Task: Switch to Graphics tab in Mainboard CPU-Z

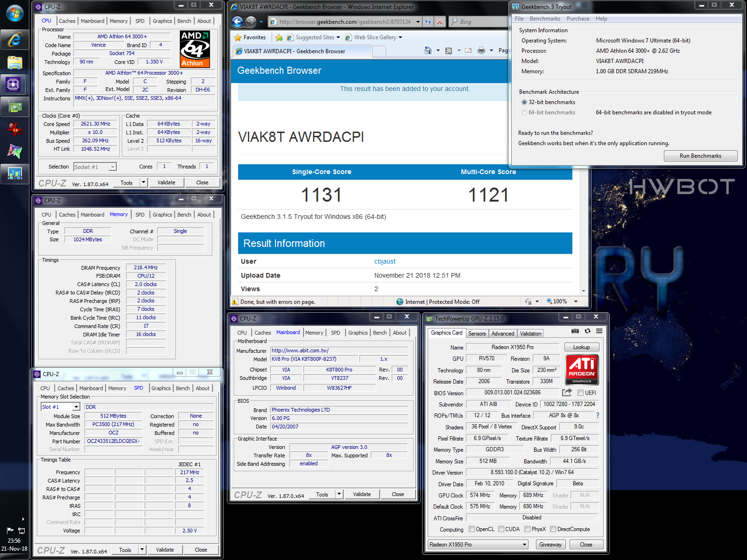Action: (x=358, y=333)
